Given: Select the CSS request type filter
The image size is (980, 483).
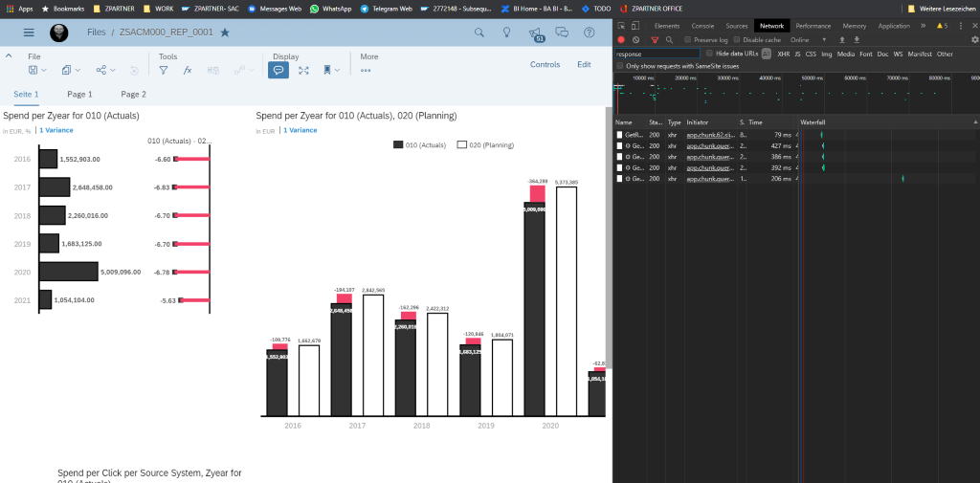Looking at the screenshot, I should click(x=811, y=54).
